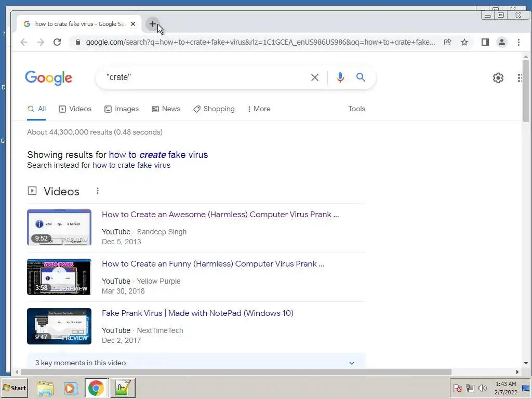This screenshot has height=399, width=532.
Task: Open the Google apps grid
Action: click(519, 78)
